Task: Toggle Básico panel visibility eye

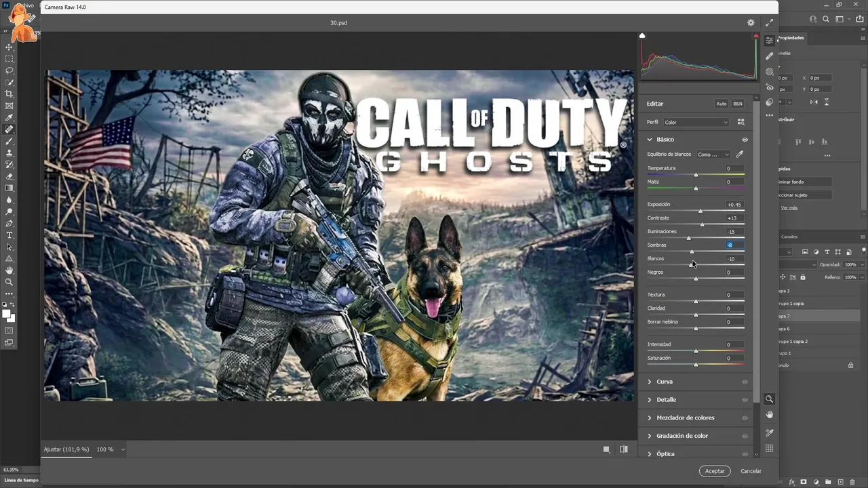Action: pyautogui.click(x=745, y=140)
